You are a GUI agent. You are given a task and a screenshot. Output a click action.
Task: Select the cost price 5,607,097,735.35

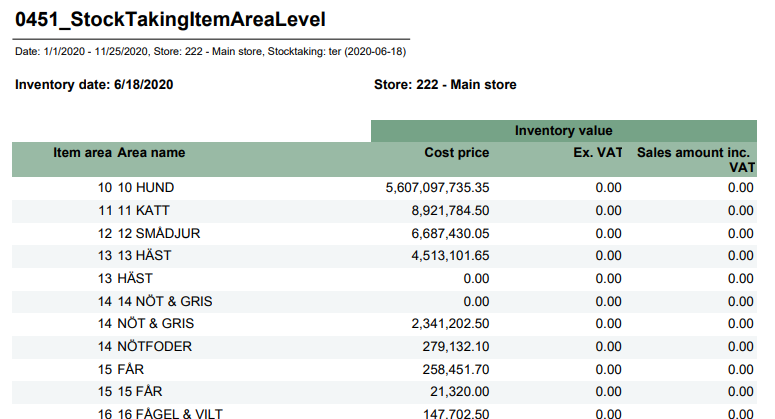click(437, 187)
